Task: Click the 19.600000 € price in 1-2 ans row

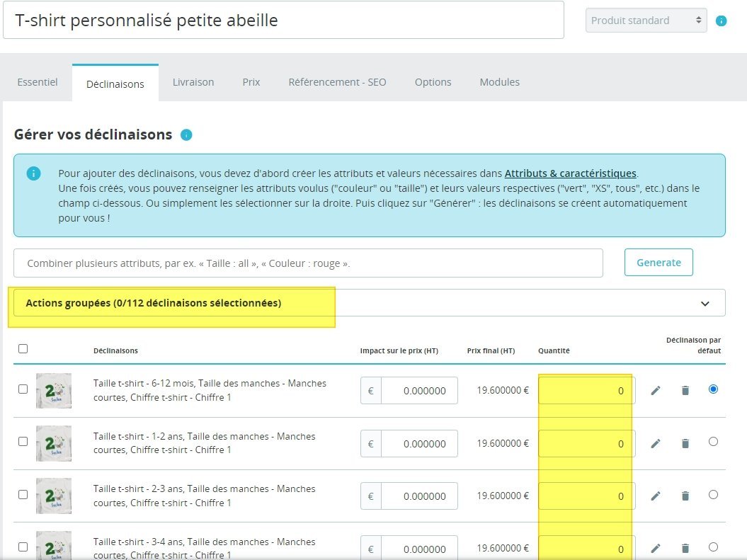Action: coord(503,443)
